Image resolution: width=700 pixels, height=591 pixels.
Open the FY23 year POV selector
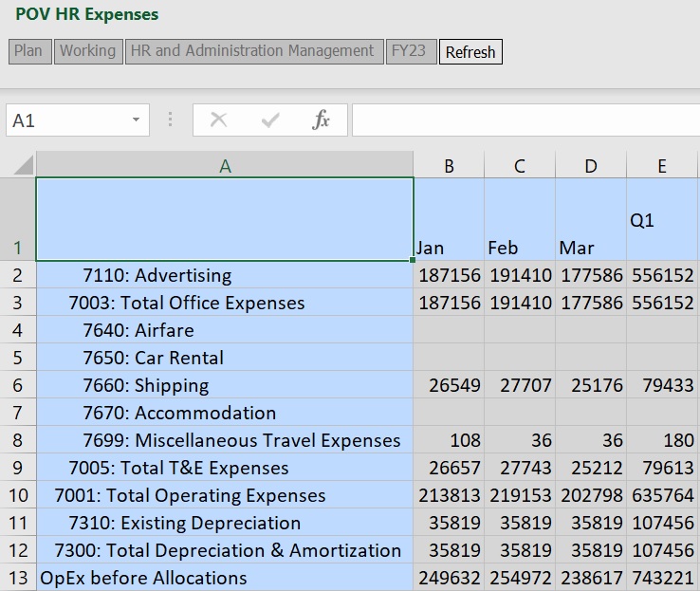409,51
